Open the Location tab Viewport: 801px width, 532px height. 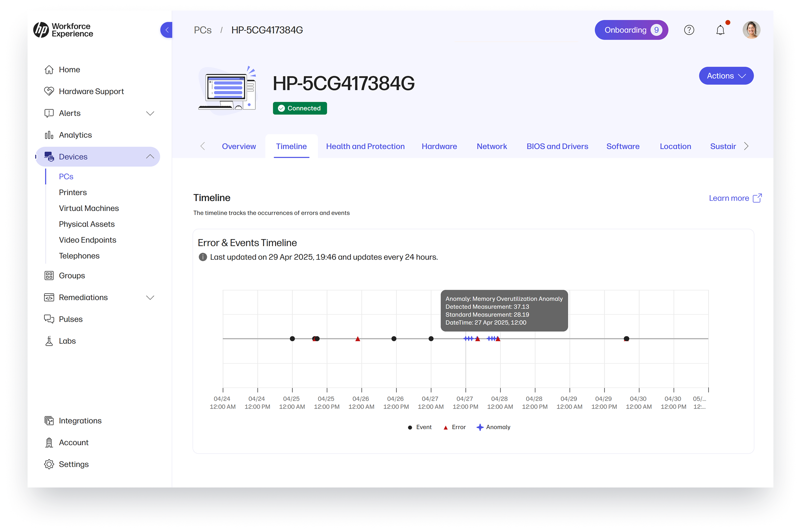(x=675, y=146)
